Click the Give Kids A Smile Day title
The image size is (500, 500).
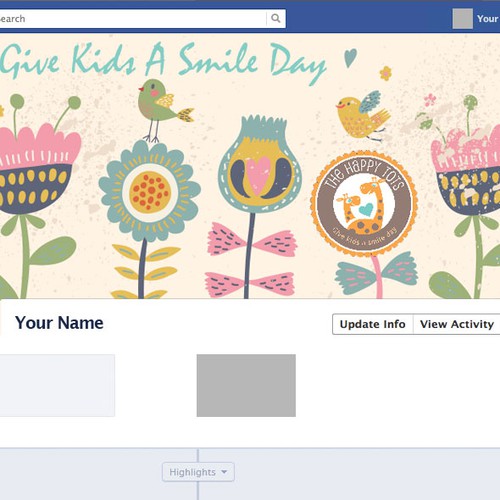(x=163, y=62)
